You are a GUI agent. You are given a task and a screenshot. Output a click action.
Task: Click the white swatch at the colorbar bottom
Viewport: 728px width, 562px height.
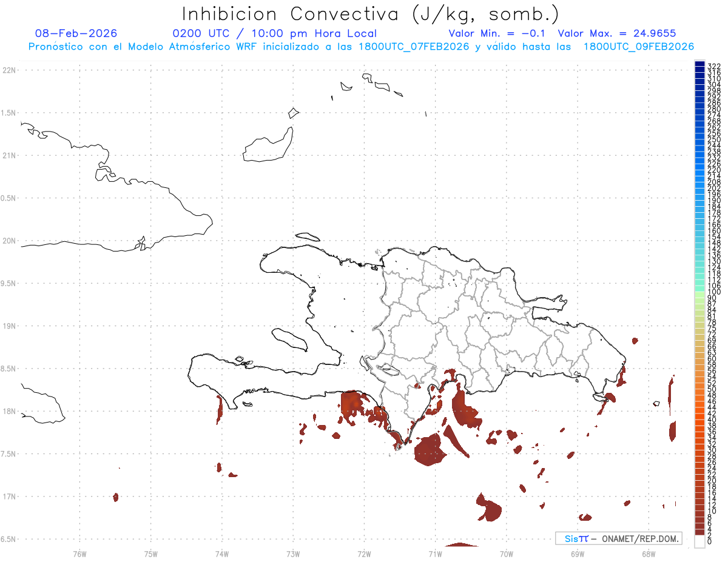point(699,542)
